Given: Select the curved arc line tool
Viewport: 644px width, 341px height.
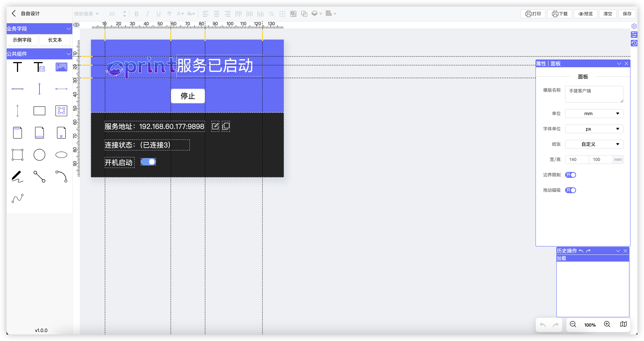Looking at the screenshot, I should (61, 176).
